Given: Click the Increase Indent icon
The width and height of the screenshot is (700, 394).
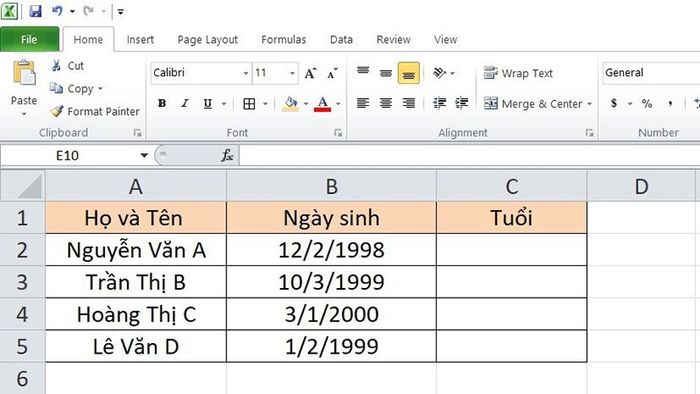Looking at the screenshot, I should 462,104.
